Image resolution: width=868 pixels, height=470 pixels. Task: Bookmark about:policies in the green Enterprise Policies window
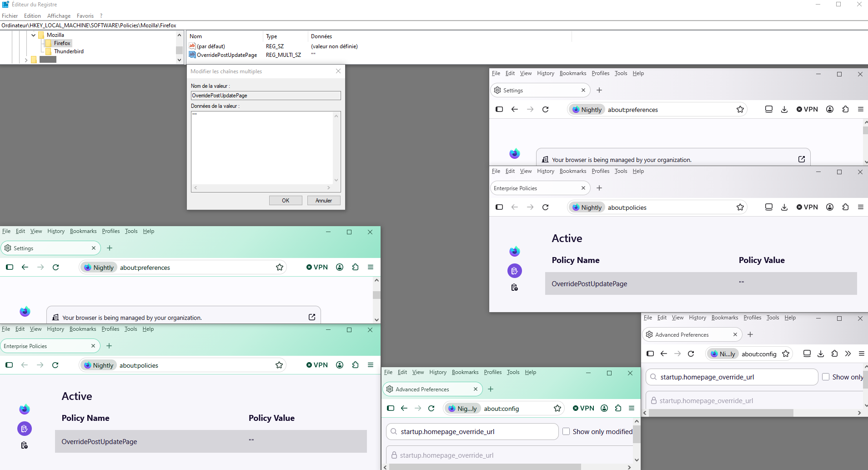pos(279,365)
